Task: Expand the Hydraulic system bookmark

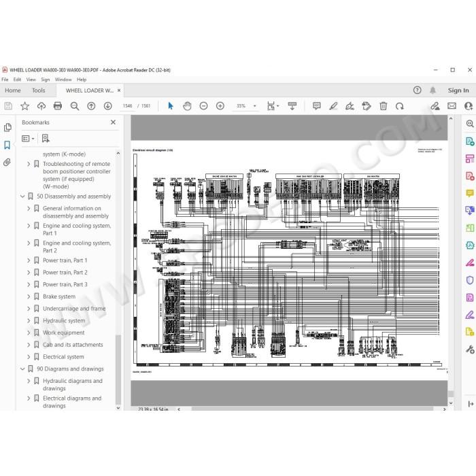Action: pos(29,320)
